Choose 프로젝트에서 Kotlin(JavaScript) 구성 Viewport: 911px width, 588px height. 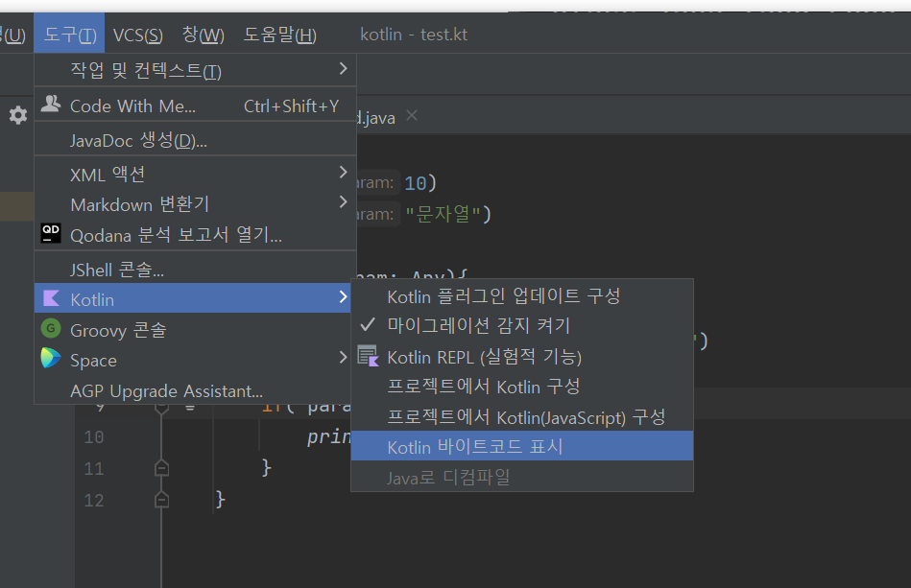click(x=521, y=416)
